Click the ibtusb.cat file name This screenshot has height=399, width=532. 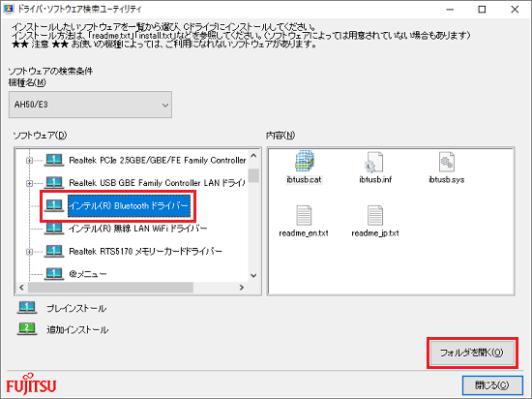(304, 179)
